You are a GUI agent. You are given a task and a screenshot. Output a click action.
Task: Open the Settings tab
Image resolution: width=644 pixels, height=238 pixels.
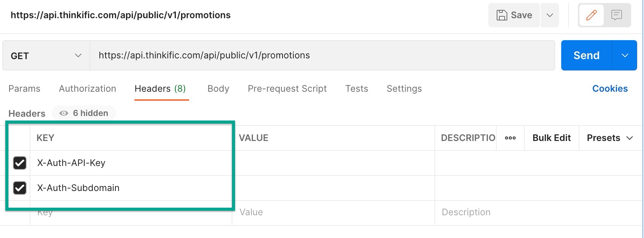tap(404, 89)
